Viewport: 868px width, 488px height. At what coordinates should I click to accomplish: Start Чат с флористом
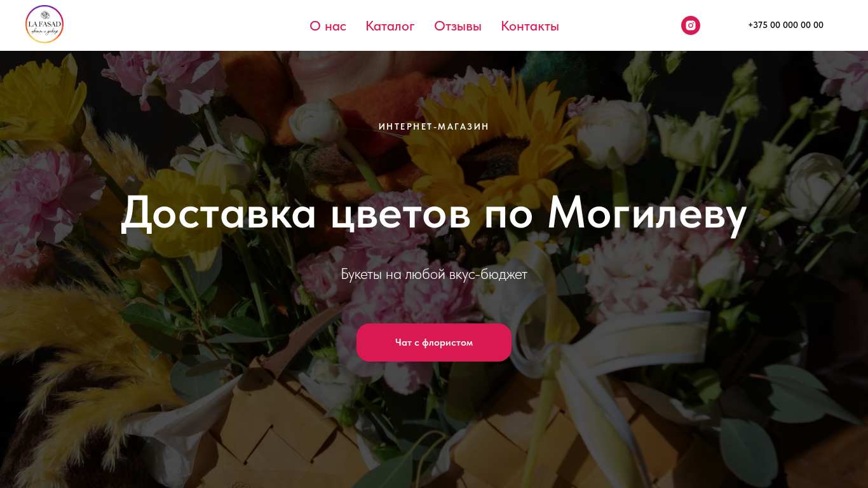(x=434, y=342)
